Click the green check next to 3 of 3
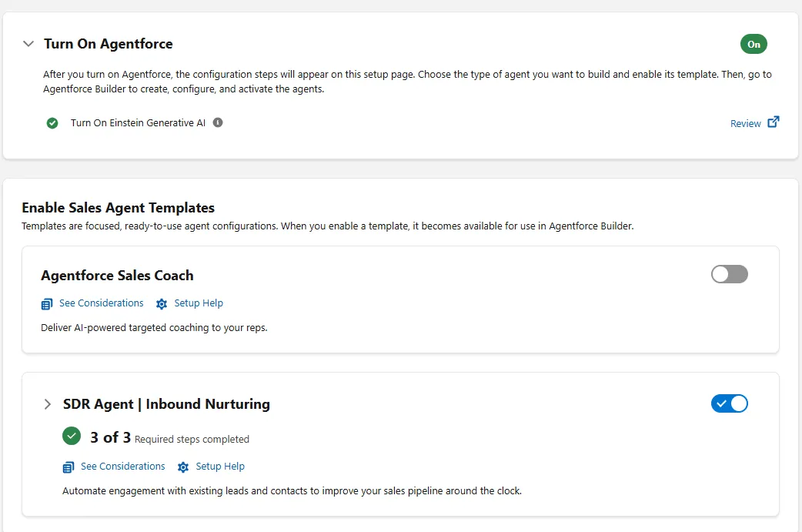 pyautogui.click(x=72, y=437)
